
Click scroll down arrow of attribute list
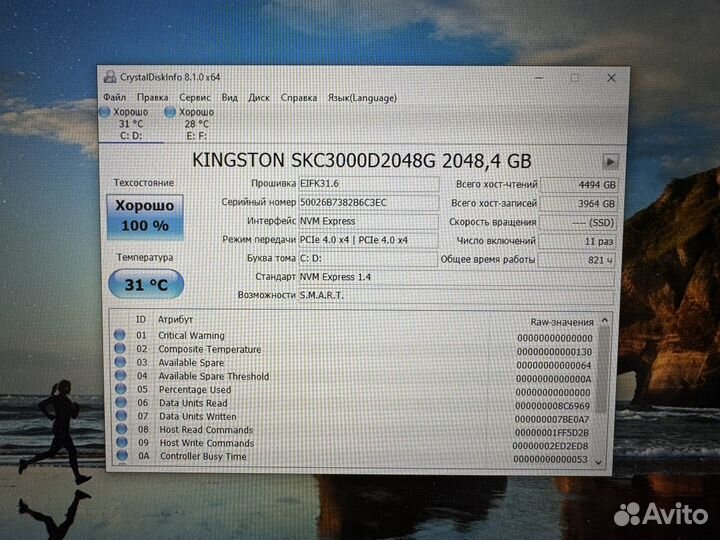pyautogui.click(x=598, y=462)
